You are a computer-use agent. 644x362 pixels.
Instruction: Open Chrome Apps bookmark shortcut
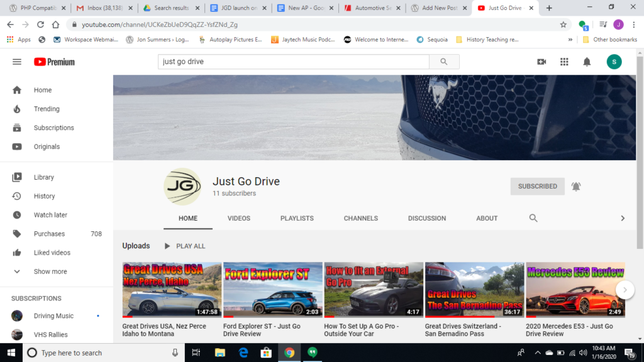(x=19, y=40)
